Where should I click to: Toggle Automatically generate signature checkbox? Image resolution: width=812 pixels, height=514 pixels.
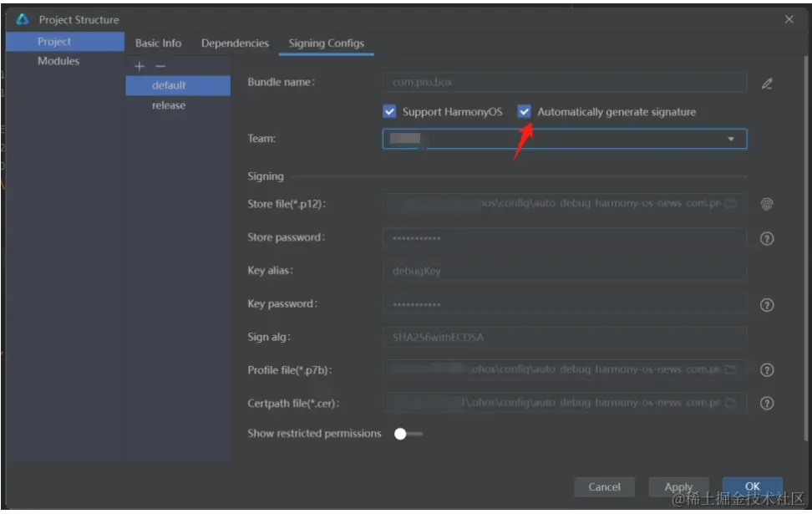pos(524,111)
